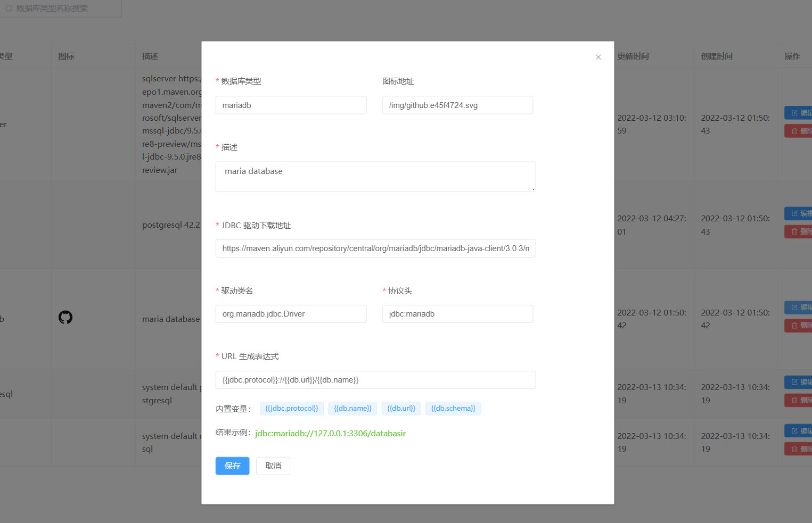812x523 pixels.
Task: Focus the URL 生成表达式 expression field
Action: 375,380
